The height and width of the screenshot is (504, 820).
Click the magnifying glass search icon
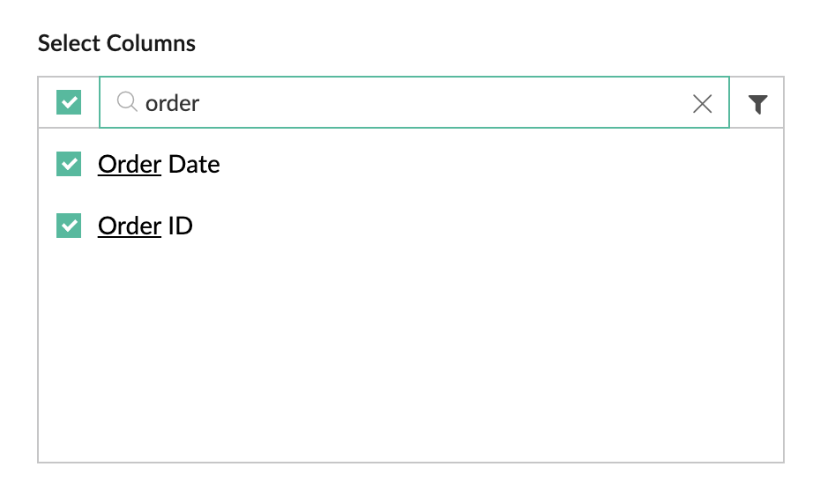click(x=127, y=103)
